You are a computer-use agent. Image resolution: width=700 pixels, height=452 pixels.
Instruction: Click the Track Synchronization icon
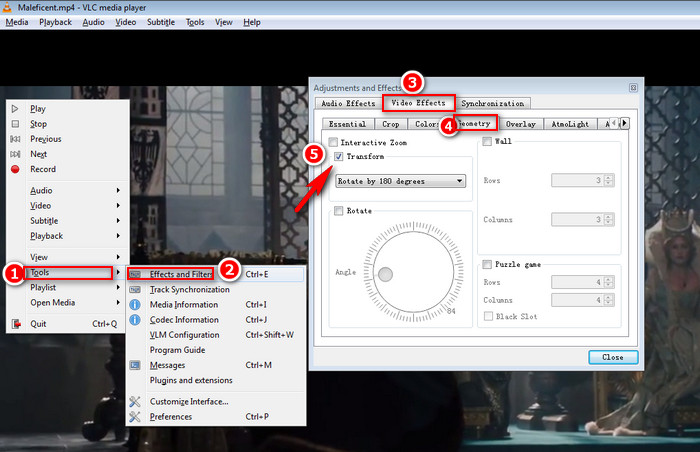[x=135, y=289]
